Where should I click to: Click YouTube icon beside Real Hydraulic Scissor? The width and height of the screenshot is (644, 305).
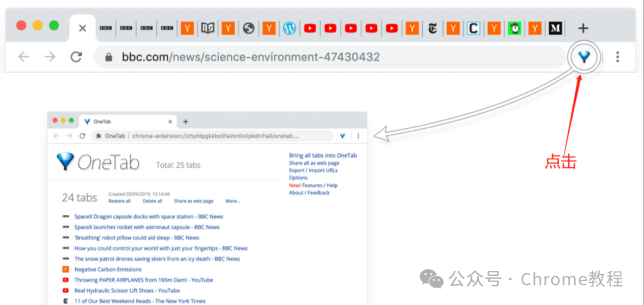[x=66, y=291]
